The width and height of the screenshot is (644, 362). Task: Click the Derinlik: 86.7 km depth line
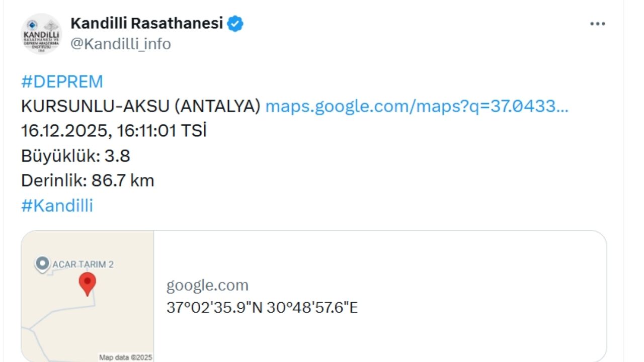pos(88,180)
